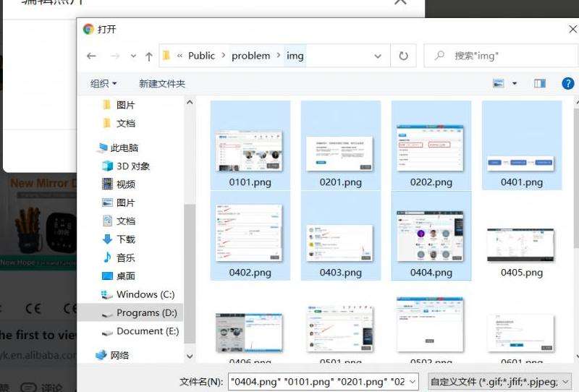Toggle the preview pane icon
The image size is (579, 392).
[x=539, y=83]
